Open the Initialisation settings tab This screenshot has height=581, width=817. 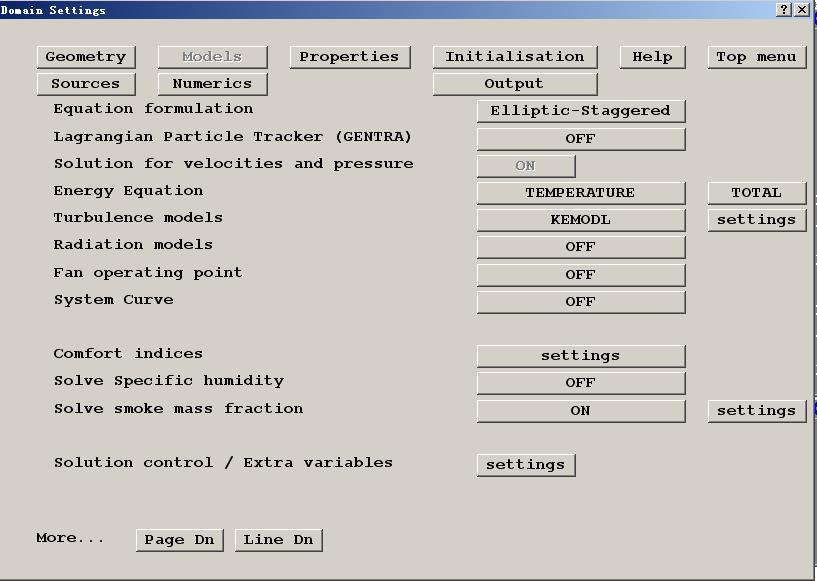(514, 57)
